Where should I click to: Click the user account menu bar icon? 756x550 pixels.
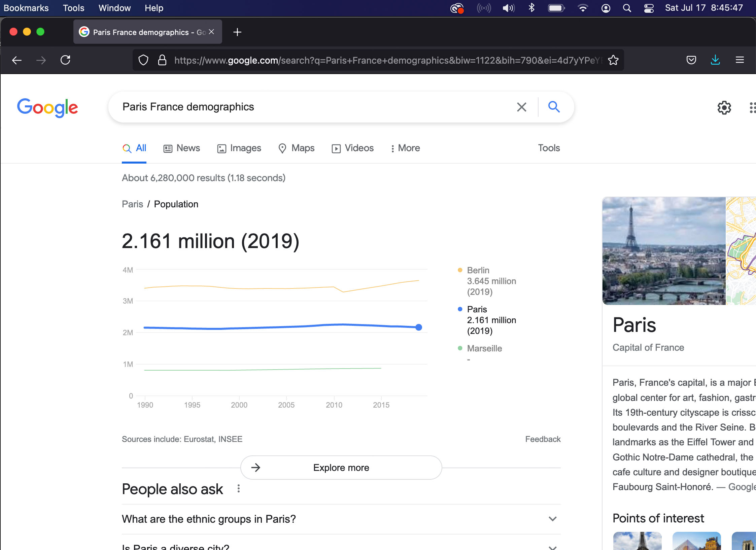pos(606,8)
